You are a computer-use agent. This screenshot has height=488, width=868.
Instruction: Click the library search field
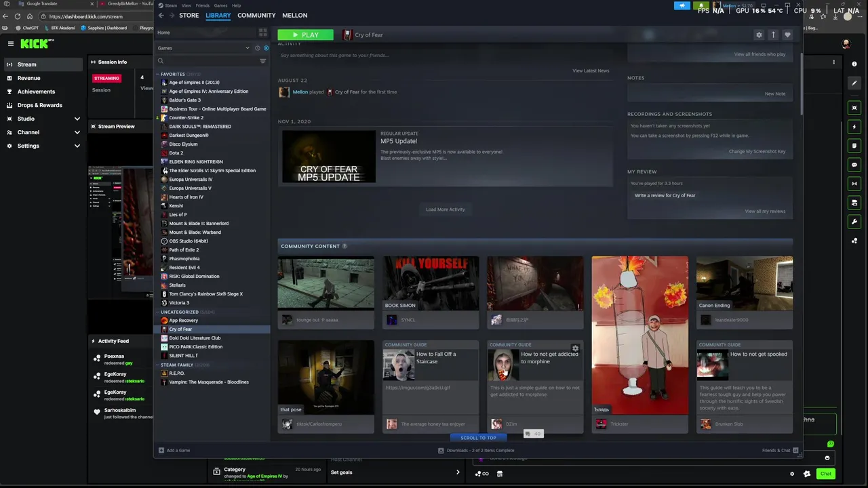pyautogui.click(x=210, y=61)
